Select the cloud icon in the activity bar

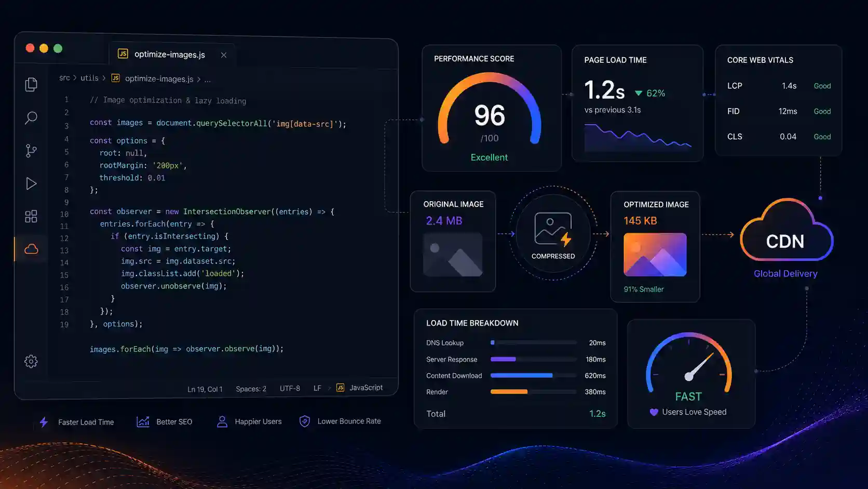click(x=31, y=249)
